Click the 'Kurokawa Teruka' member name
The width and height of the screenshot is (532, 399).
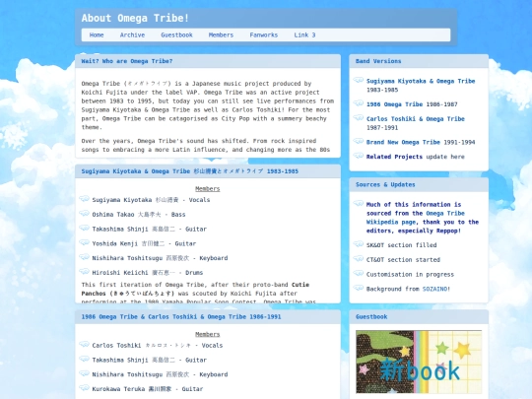tap(118, 389)
